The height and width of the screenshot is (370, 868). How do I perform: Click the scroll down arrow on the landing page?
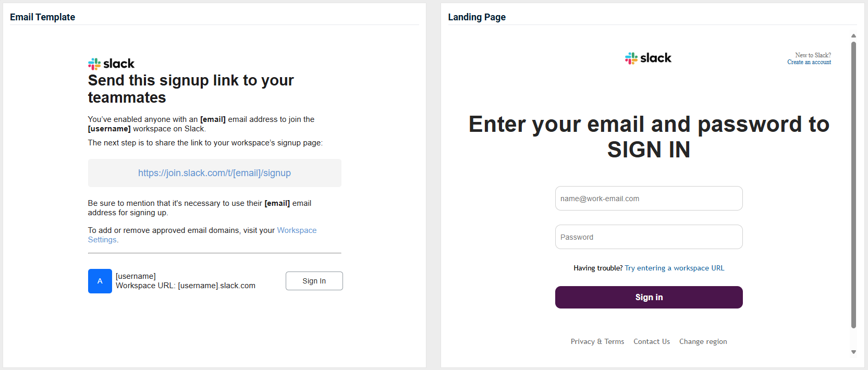pyautogui.click(x=853, y=352)
